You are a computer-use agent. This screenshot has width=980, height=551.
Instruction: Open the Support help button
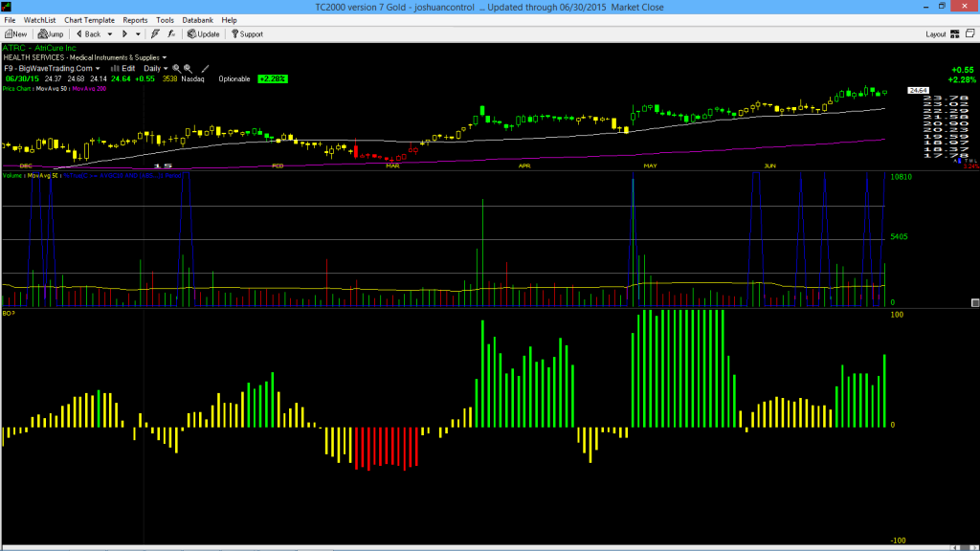(248, 33)
